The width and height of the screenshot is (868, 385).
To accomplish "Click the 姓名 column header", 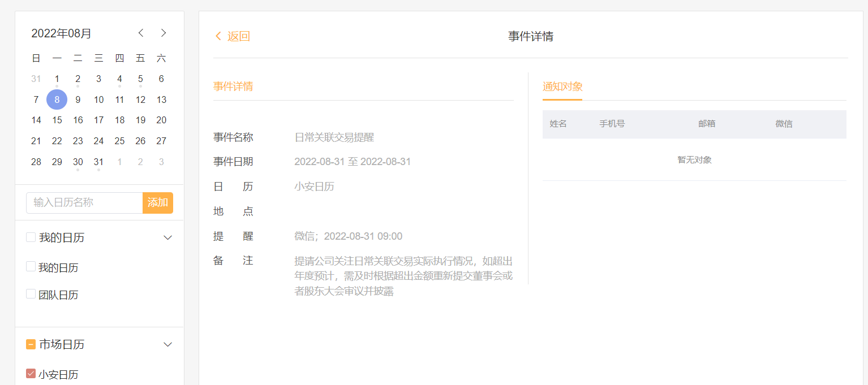I will click(558, 123).
